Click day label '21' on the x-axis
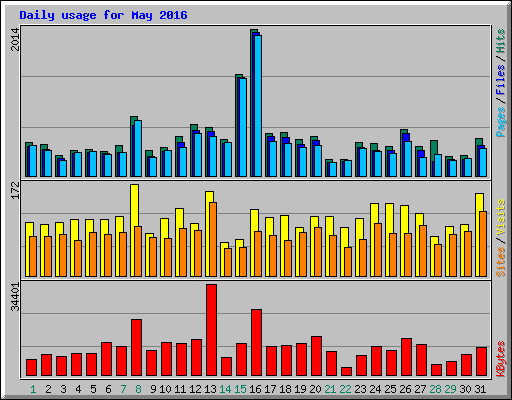This screenshot has height=400, width=512. (330, 389)
